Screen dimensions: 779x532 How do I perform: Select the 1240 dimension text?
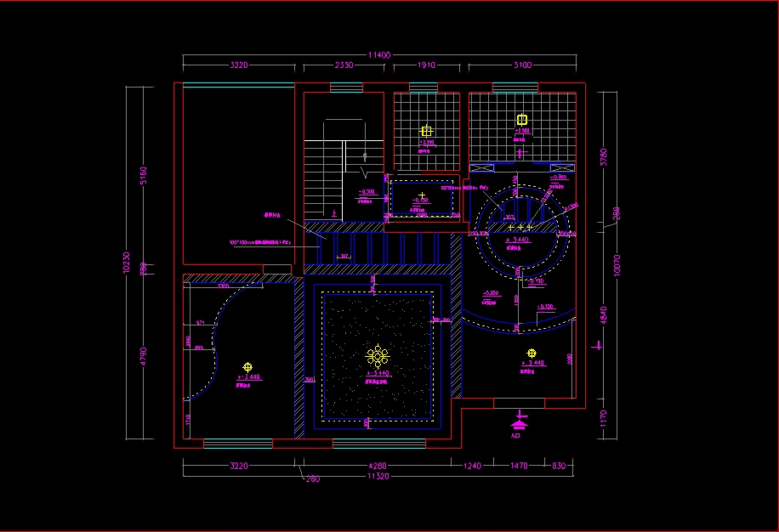[472, 466]
